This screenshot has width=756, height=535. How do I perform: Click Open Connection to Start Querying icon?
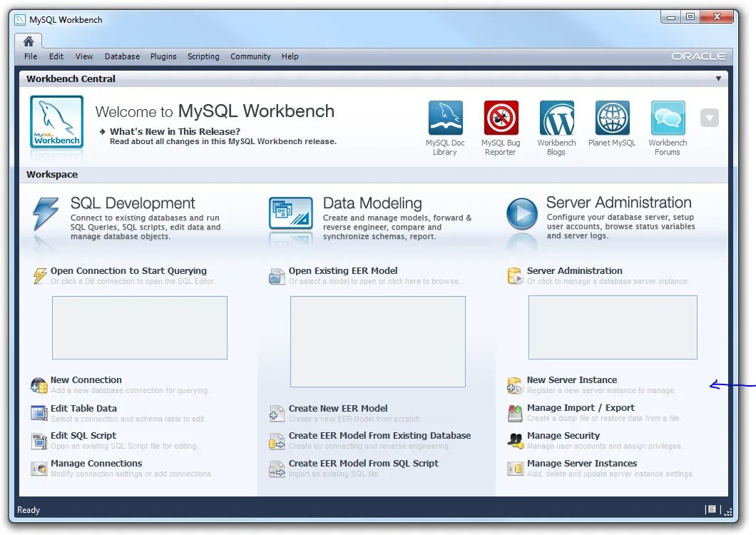(39, 276)
